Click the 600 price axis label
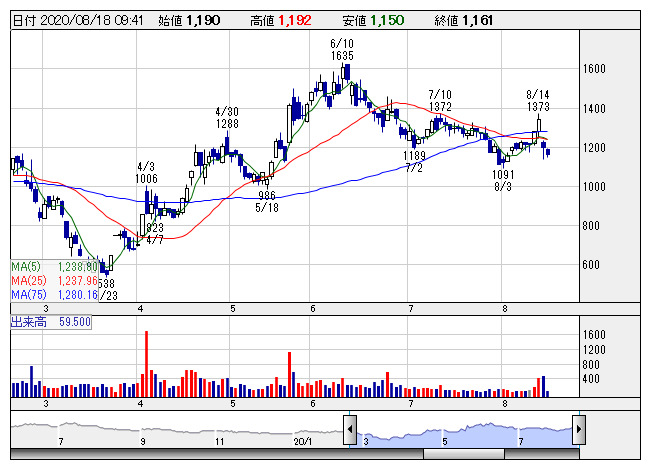652x469 pixels. click(591, 265)
